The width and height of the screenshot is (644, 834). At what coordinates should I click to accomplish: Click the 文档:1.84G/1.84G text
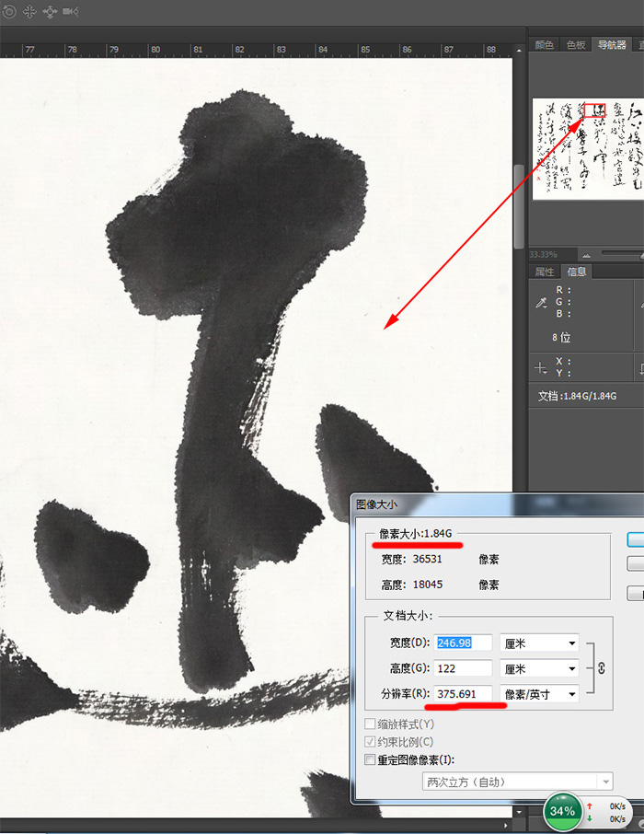577,396
